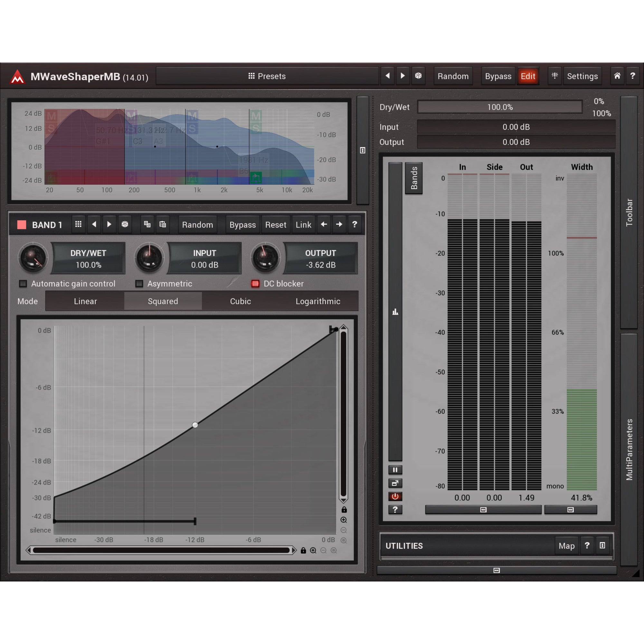
Task: Select the Cubic mode tab
Action: [240, 301]
